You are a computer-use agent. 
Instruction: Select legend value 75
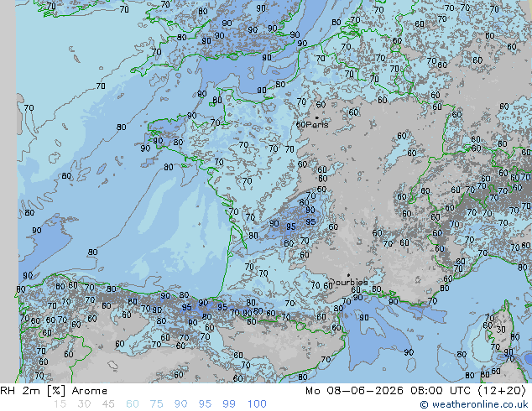click(x=156, y=404)
